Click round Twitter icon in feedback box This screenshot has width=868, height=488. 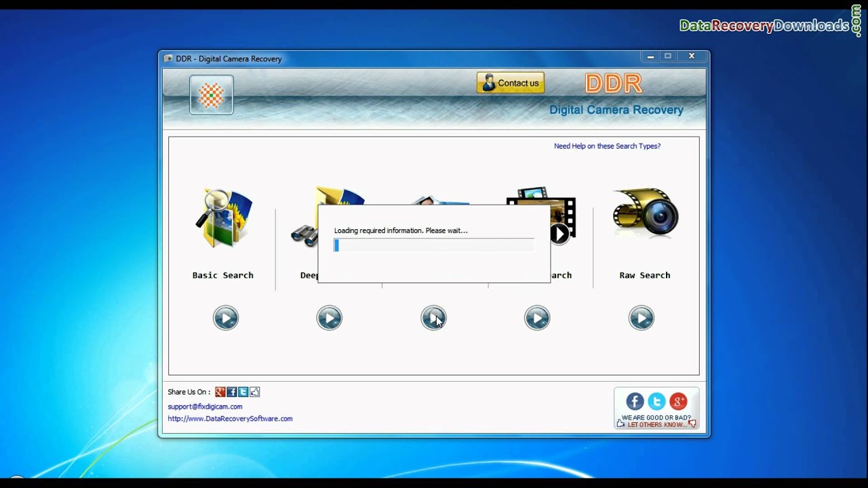(x=656, y=401)
